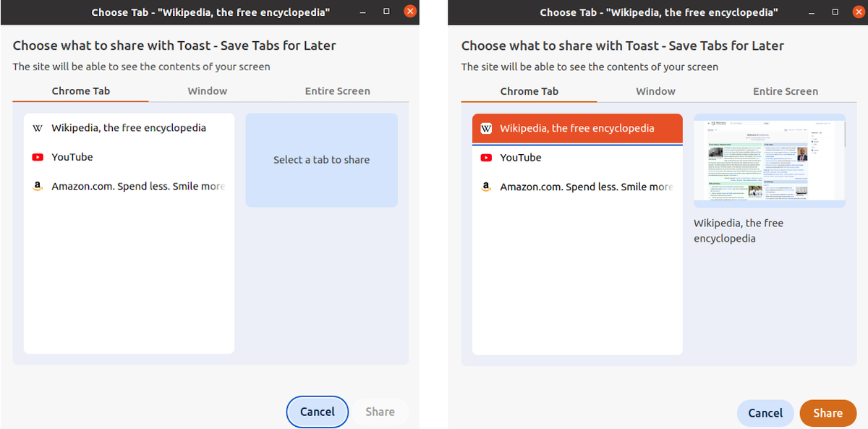This screenshot has height=429, width=868.
Task: Open Window tab in left dialog
Action: pyautogui.click(x=208, y=91)
